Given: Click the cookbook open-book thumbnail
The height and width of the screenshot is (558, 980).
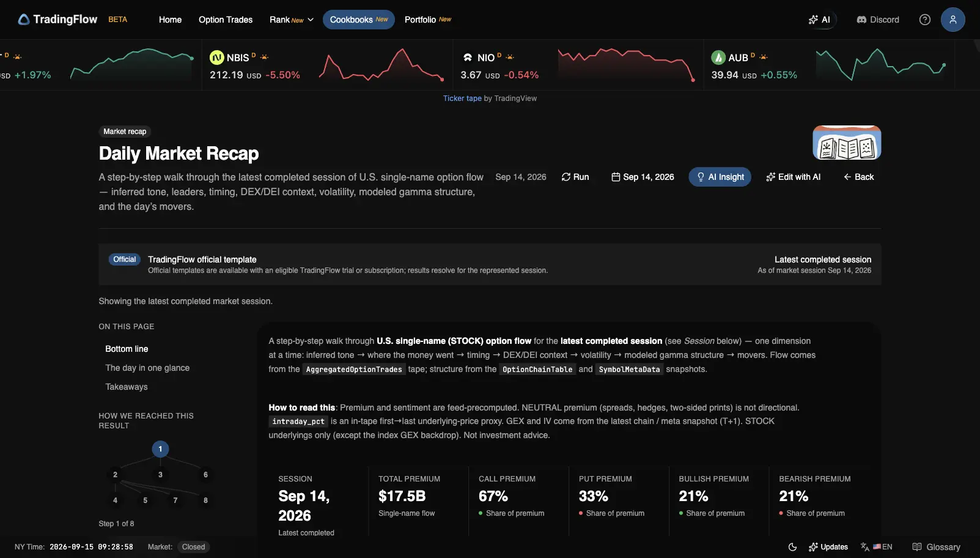Looking at the screenshot, I should (x=847, y=143).
